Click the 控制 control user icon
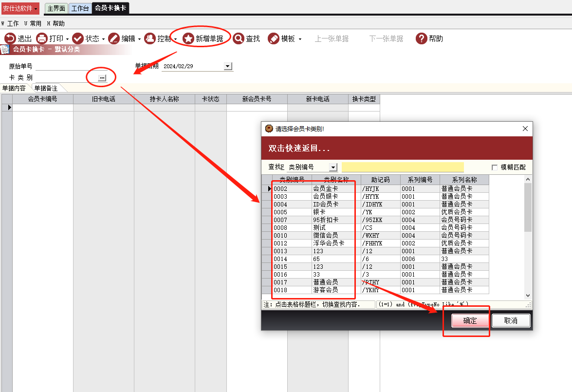Screen dimensions: 572x392 tap(150, 38)
